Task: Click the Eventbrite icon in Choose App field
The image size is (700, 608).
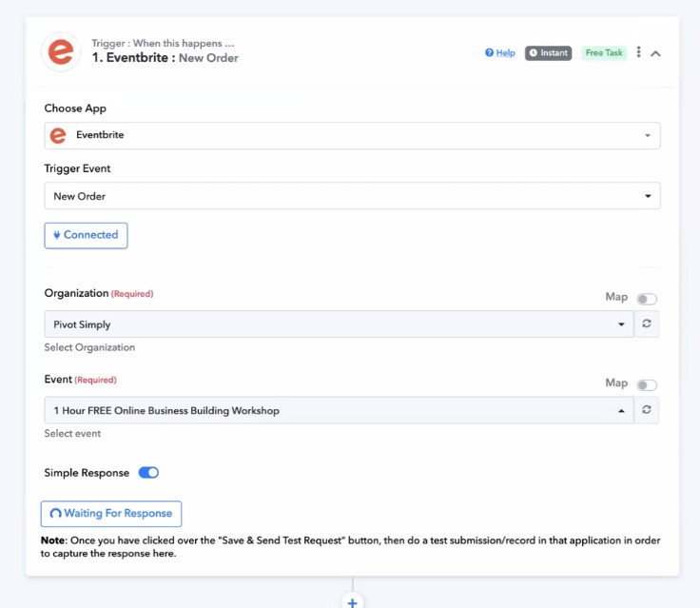Action: pos(58,135)
